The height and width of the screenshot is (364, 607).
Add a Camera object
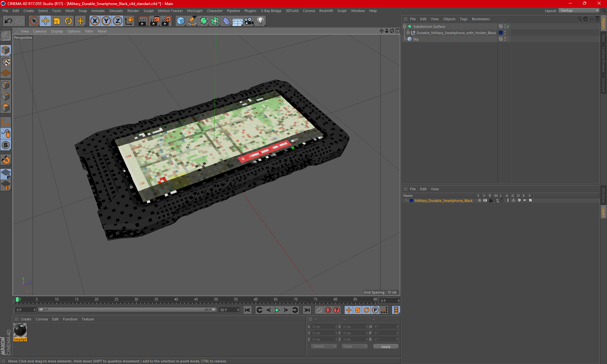pos(249,21)
